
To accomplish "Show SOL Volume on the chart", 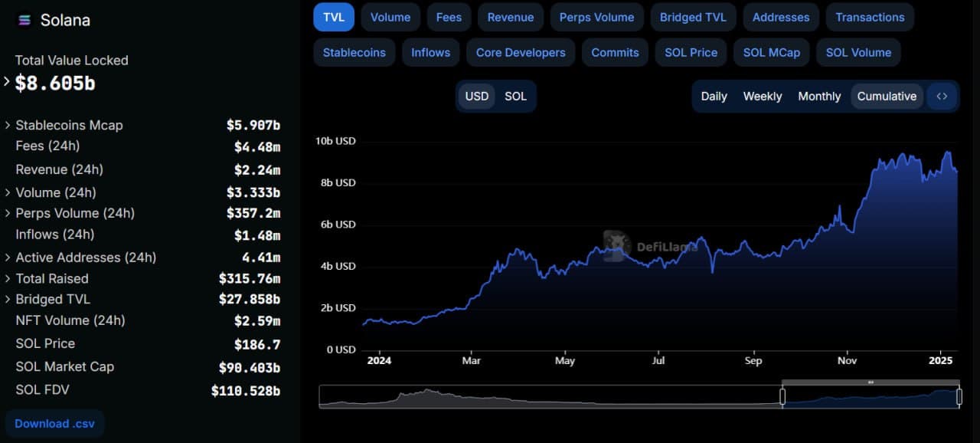I will (x=858, y=52).
